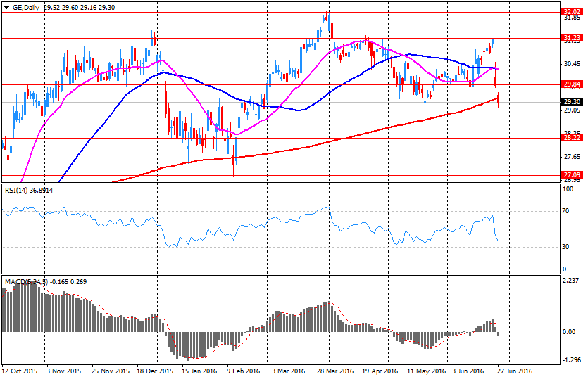588x377 pixels.
Task: Click the 27.09 red price level label
Action: point(572,175)
